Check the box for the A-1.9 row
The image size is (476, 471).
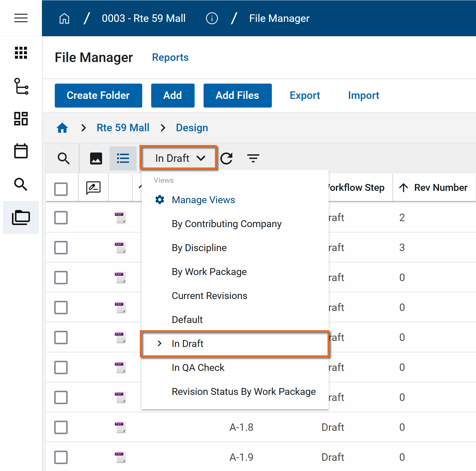pyautogui.click(x=61, y=457)
